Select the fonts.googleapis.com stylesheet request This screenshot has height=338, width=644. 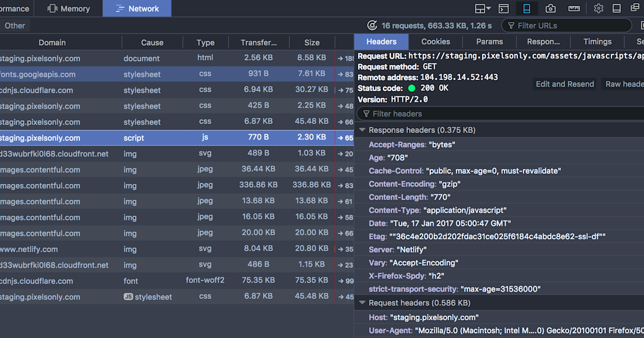167,74
